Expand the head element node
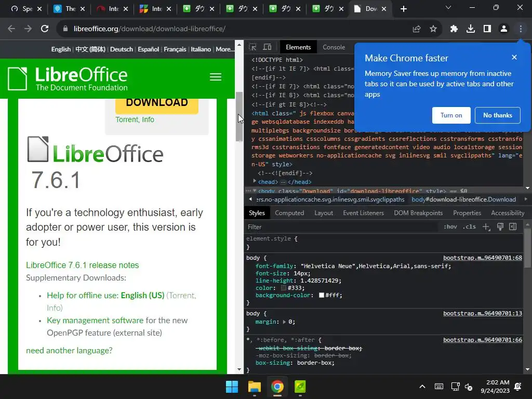 pos(255,181)
